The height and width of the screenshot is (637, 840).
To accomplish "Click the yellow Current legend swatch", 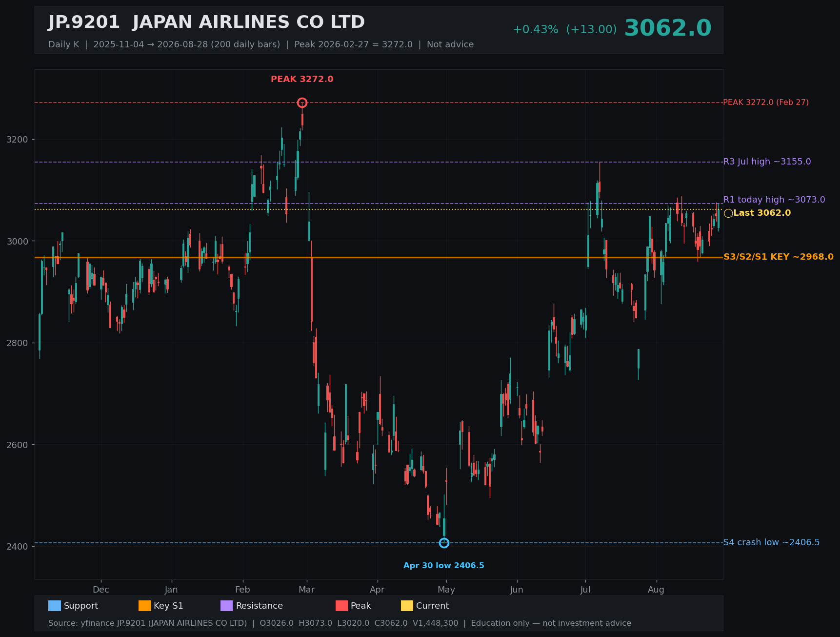I will pos(407,606).
